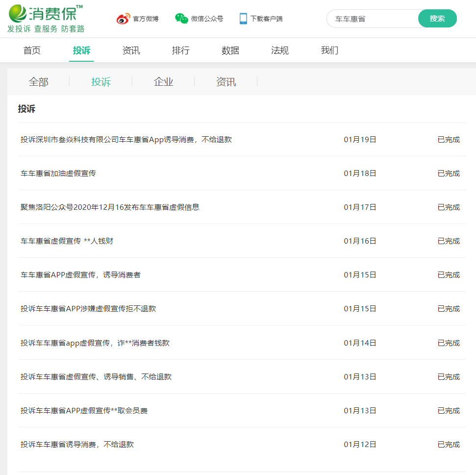Screen dimensions: 476x475
Task: Open 官方微博 text link
Action: (x=146, y=19)
